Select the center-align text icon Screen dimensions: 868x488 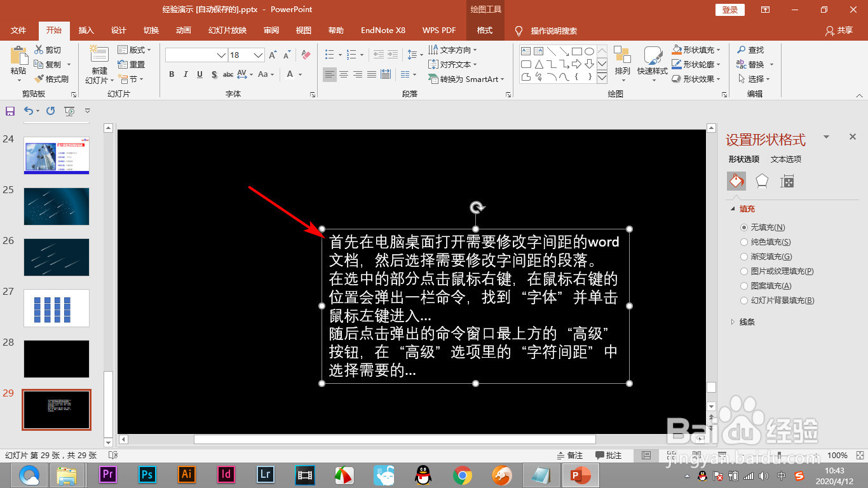coord(344,74)
